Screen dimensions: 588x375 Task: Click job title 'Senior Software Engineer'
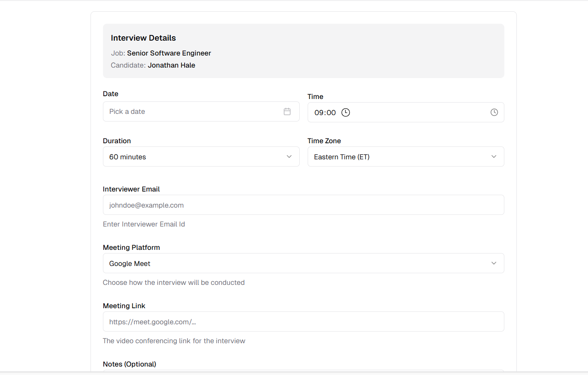pyautogui.click(x=169, y=53)
